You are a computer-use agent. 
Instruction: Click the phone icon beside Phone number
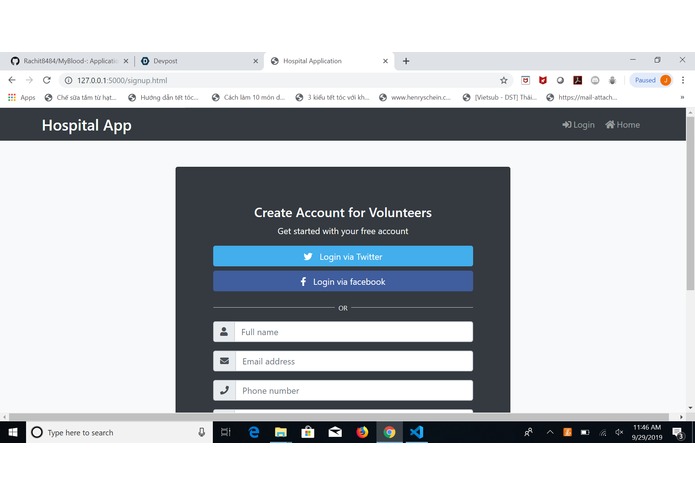[x=224, y=390]
